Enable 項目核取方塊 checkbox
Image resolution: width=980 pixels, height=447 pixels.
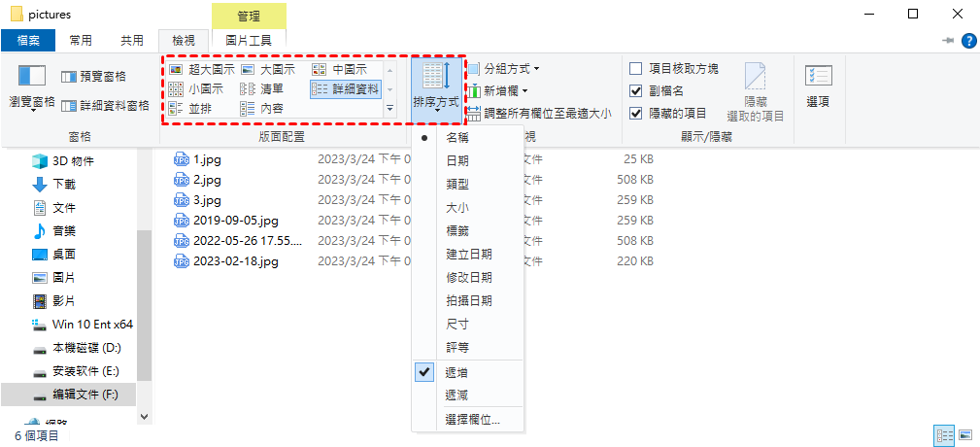coord(635,69)
